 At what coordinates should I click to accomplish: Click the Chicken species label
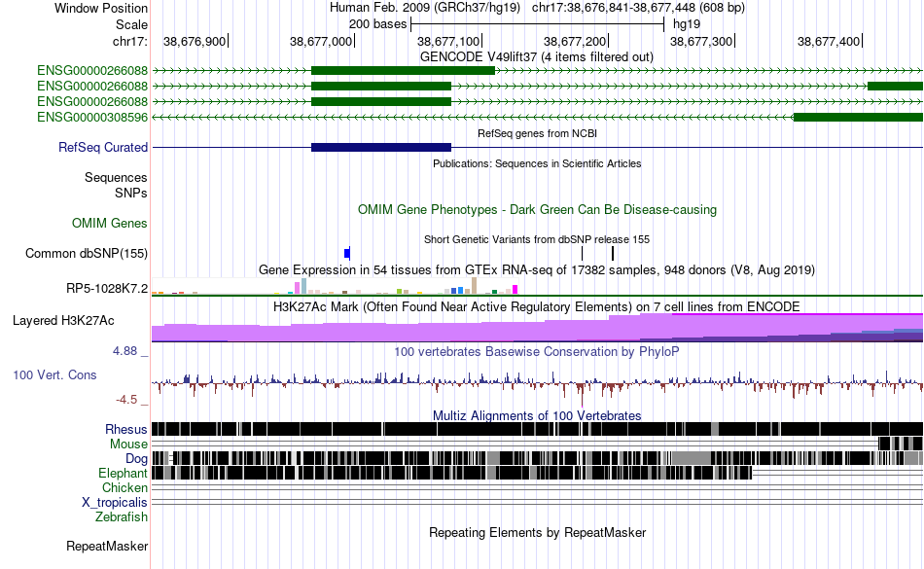pyautogui.click(x=124, y=487)
